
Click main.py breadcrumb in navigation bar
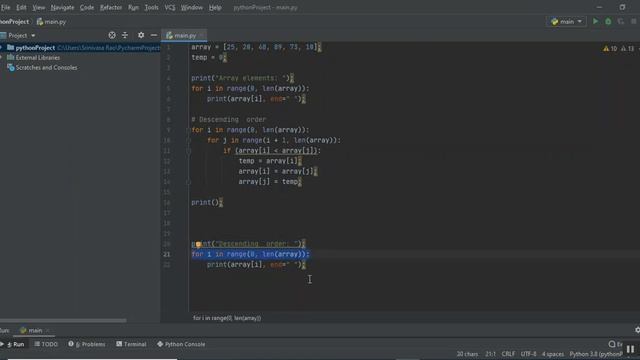click(51, 22)
